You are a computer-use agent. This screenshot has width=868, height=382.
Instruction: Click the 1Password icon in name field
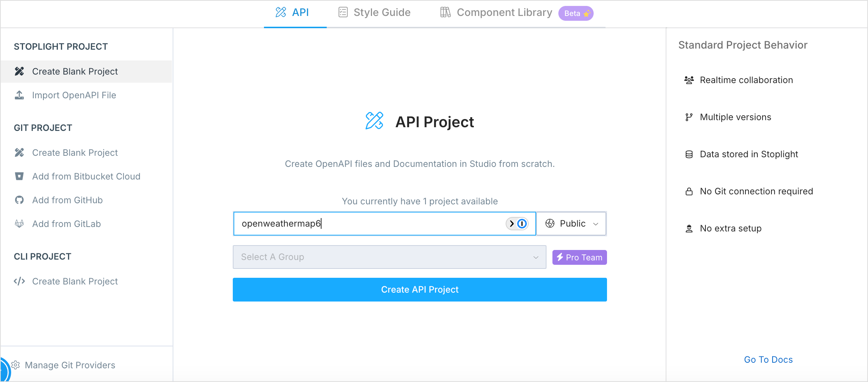tap(522, 224)
